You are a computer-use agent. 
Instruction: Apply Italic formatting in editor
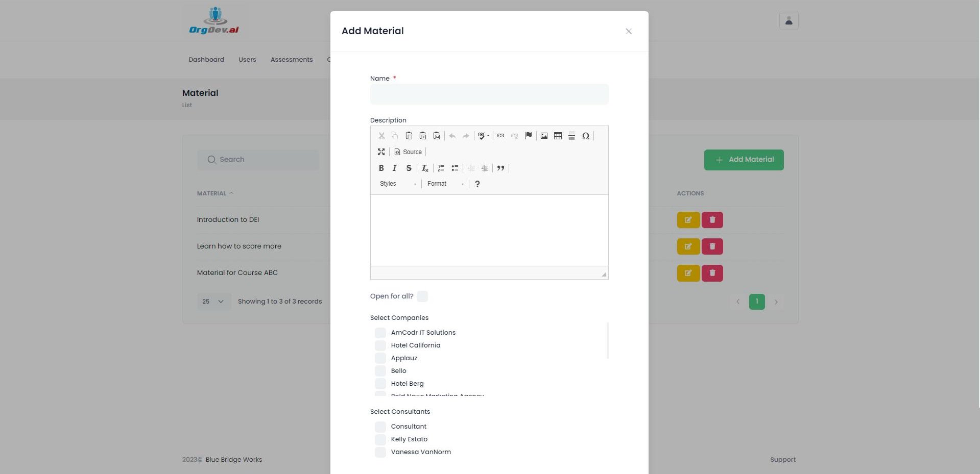coord(394,168)
